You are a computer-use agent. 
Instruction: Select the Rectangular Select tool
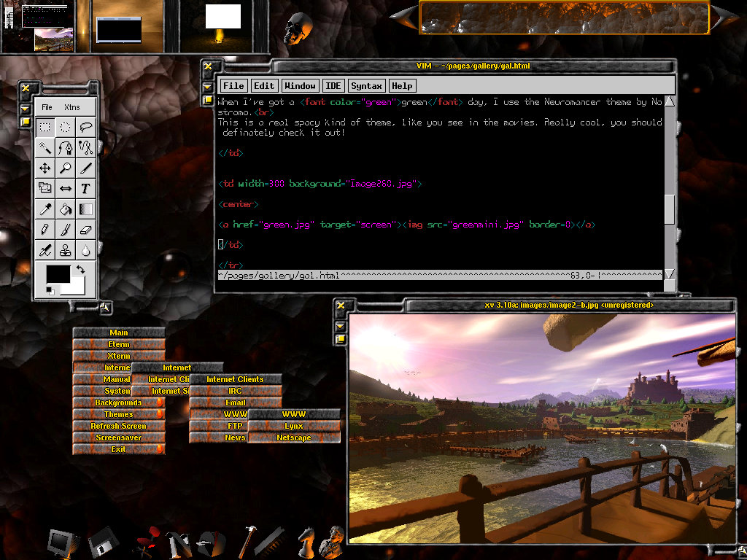(45, 127)
